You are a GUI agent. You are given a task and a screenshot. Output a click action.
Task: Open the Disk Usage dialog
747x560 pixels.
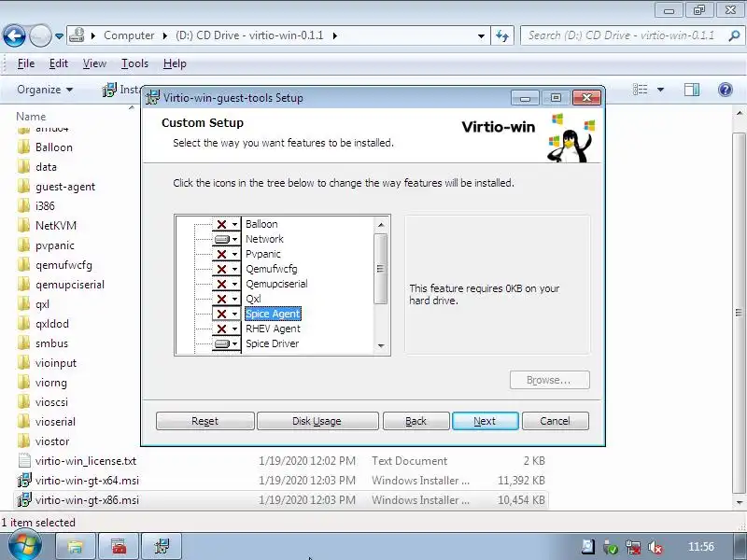pos(317,421)
